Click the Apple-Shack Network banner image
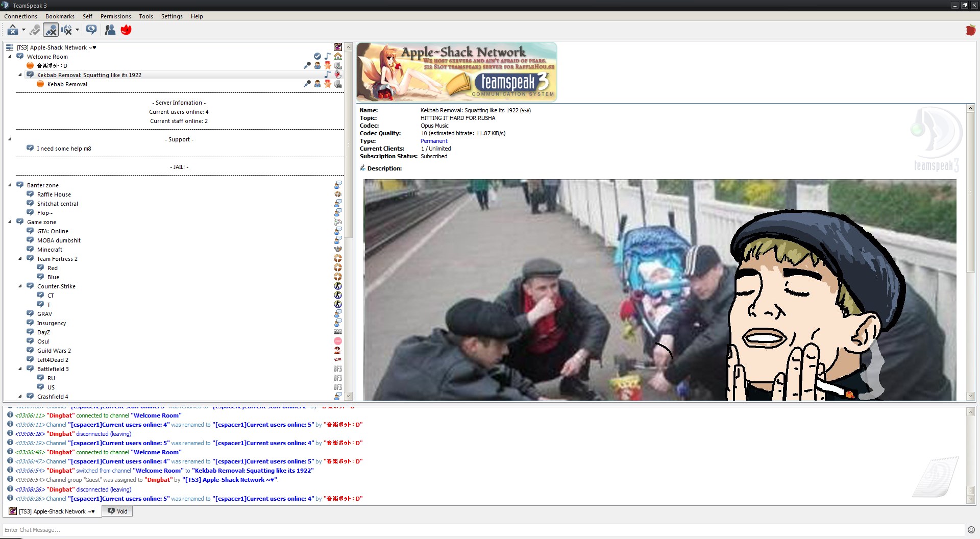The height and width of the screenshot is (539, 980). pyautogui.click(x=457, y=72)
